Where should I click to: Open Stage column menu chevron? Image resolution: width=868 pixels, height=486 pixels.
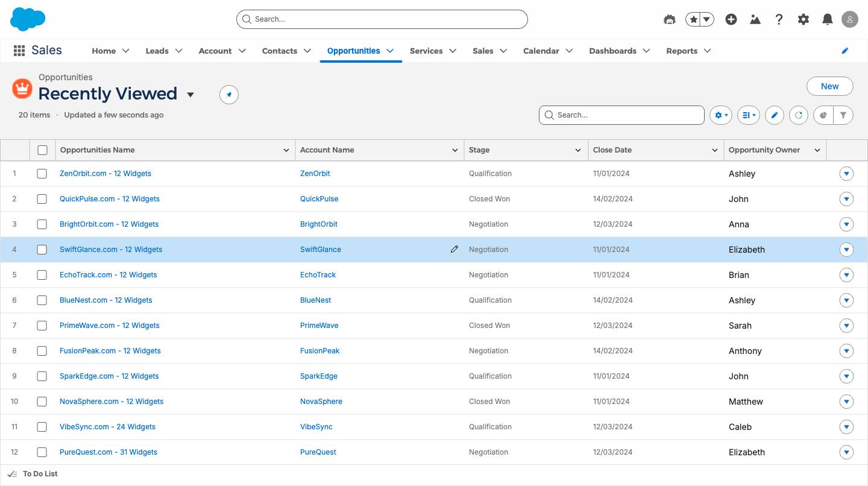578,150
